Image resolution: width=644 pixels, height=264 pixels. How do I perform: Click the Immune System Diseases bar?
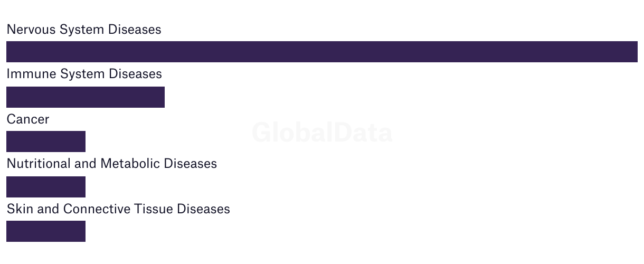(x=86, y=97)
